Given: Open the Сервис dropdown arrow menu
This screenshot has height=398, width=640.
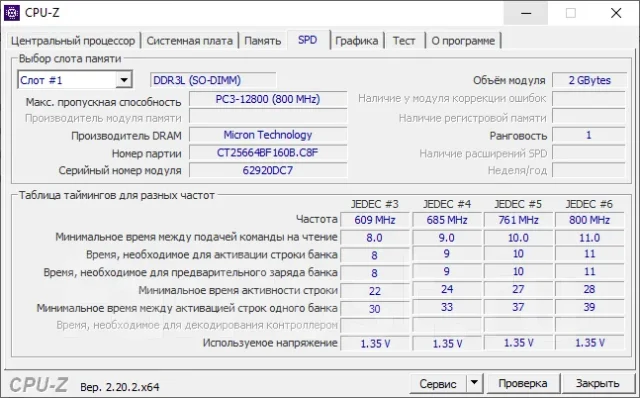Looking at the screenshot, I should click(474, 384).
